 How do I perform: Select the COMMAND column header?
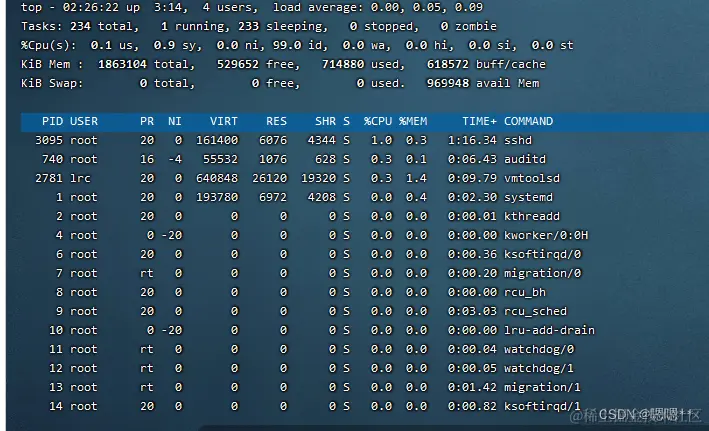coord(529,121)
